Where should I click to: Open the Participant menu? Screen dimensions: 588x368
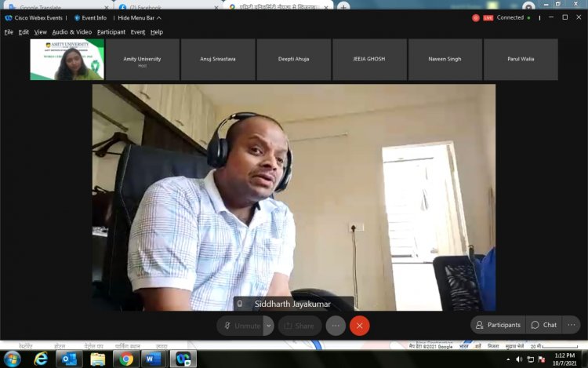point(111,32)
